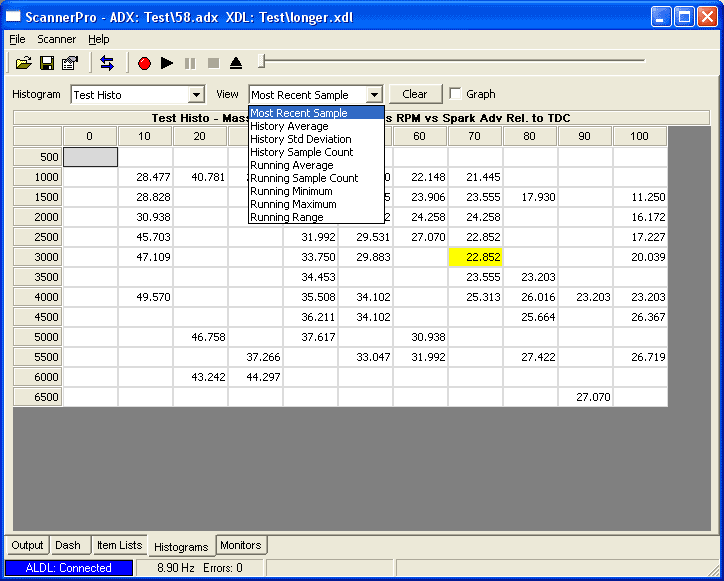
Task: Open the properties settings icon
Action: (70, 63)
